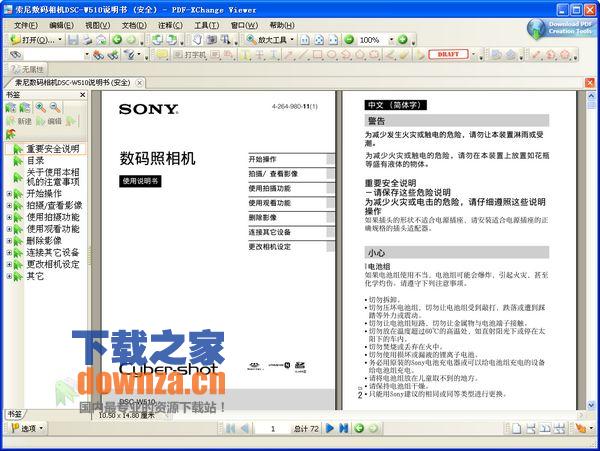This screenshot has height=451, width=600.
Task: Zoom in bookmarks magnifier icon
Action: (x=41, y=108)
